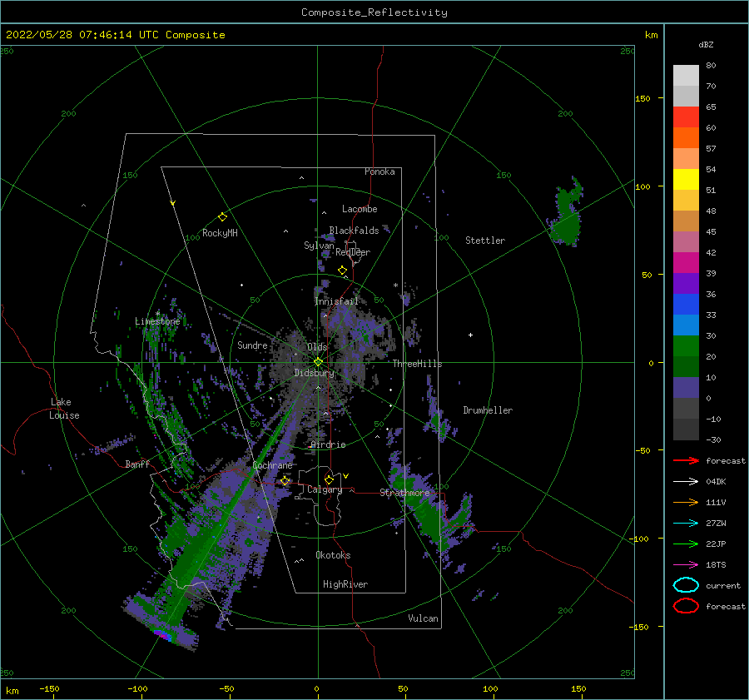This screenshot has width=749, height=700.
Task: Click the cyan current ellipse in the legend
Action: (x=686, y=585)
